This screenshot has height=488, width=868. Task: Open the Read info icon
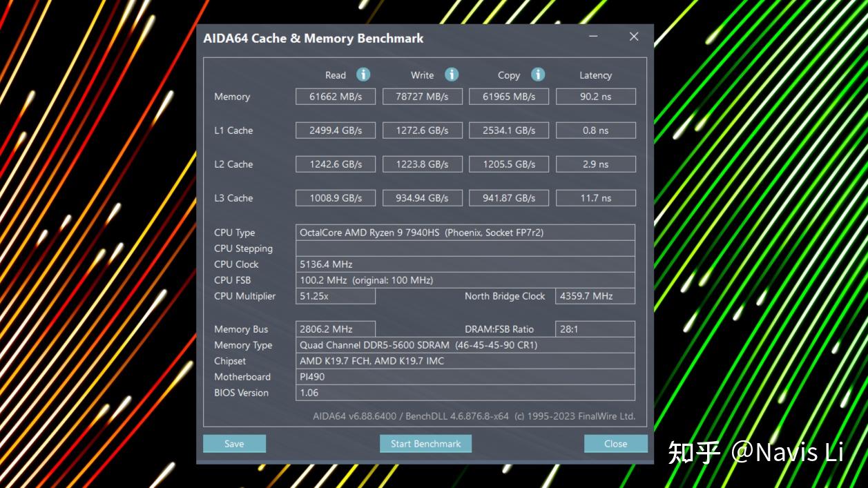[363, 75]
